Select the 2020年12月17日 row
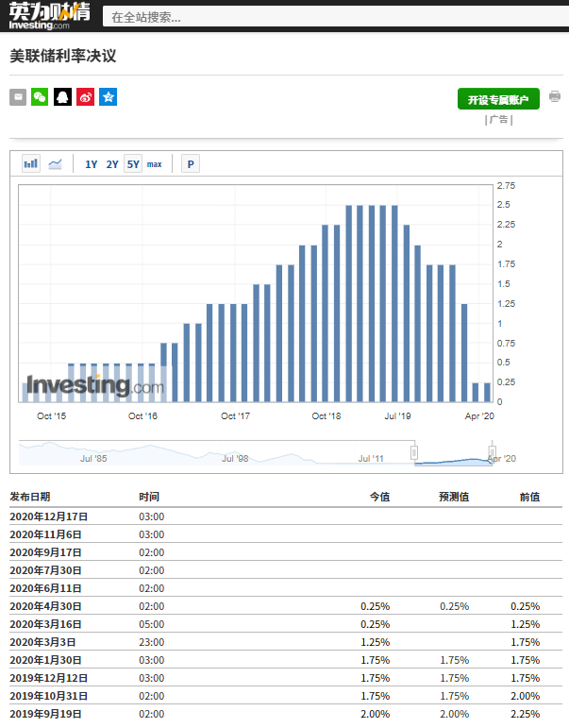 tap(286, 516)
